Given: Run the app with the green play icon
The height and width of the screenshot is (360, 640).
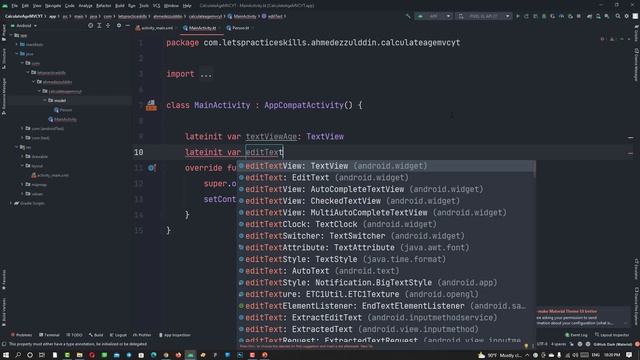Looking at the screenshot, I should [518, 16].
